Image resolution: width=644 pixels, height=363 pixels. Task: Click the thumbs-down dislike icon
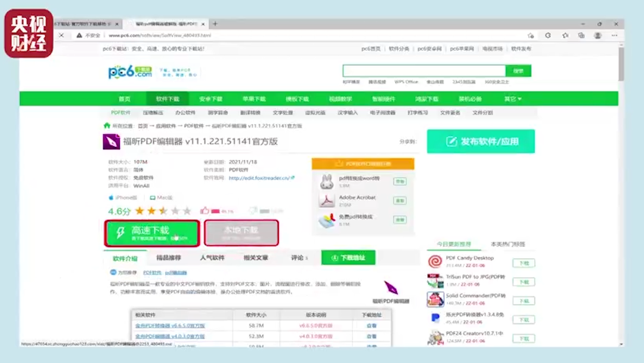point(253,211)
